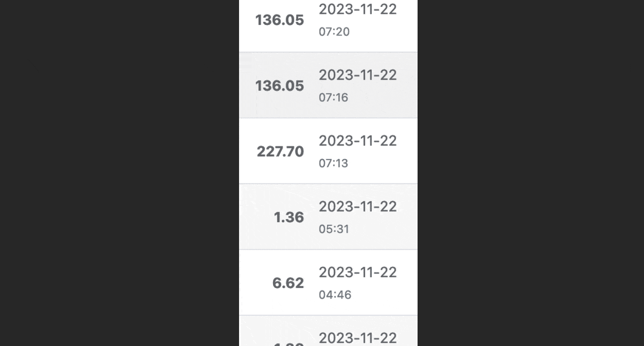Image resolution: width=644 pixels, height=346 pixels.
Task: Select the 07:13 timestamp
Action: (334, 163)
